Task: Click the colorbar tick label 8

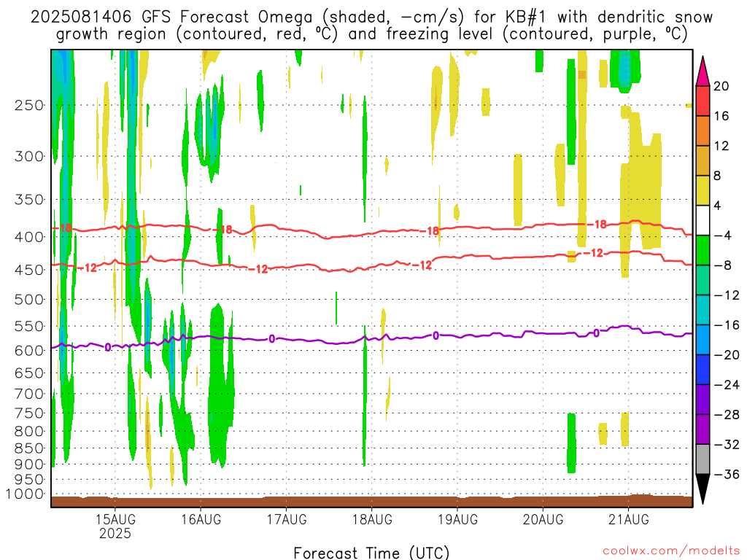Action: (x=717, y=176)
